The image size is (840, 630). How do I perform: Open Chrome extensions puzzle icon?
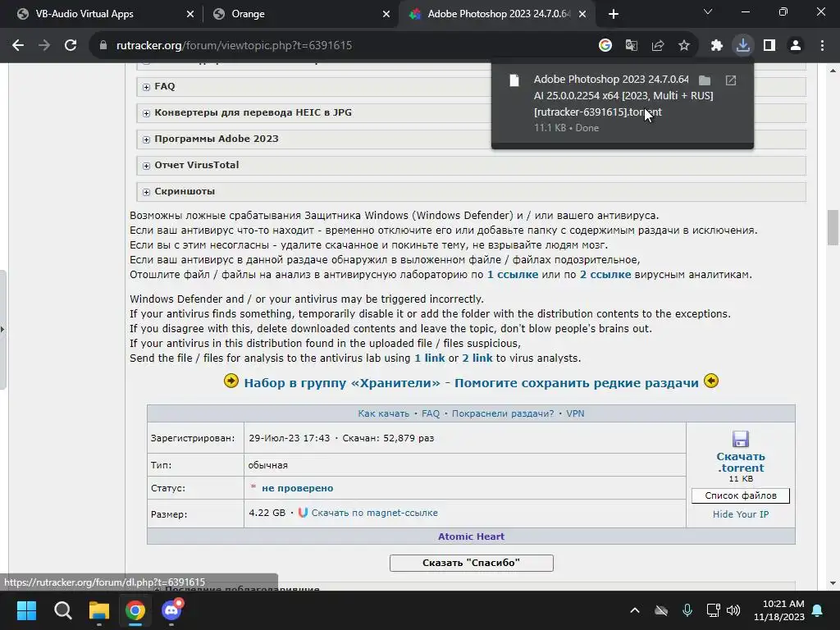coord(717,46)
